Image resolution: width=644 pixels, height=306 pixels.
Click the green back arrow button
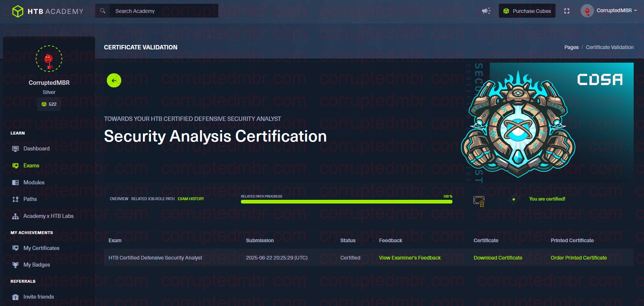[x=114, y=80]
